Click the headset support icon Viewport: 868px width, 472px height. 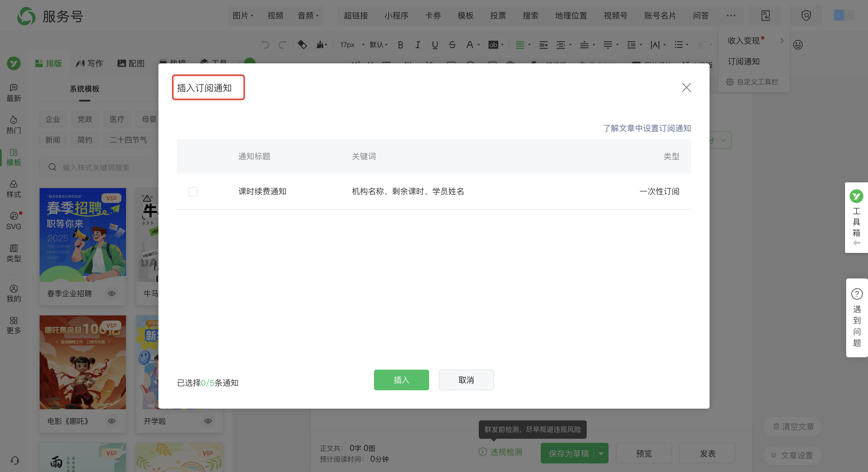15,460
